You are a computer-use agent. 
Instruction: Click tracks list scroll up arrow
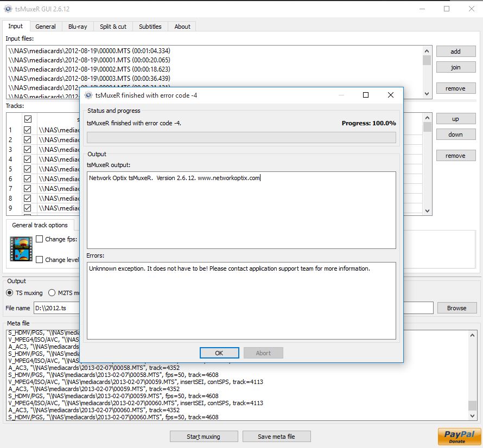427,118
